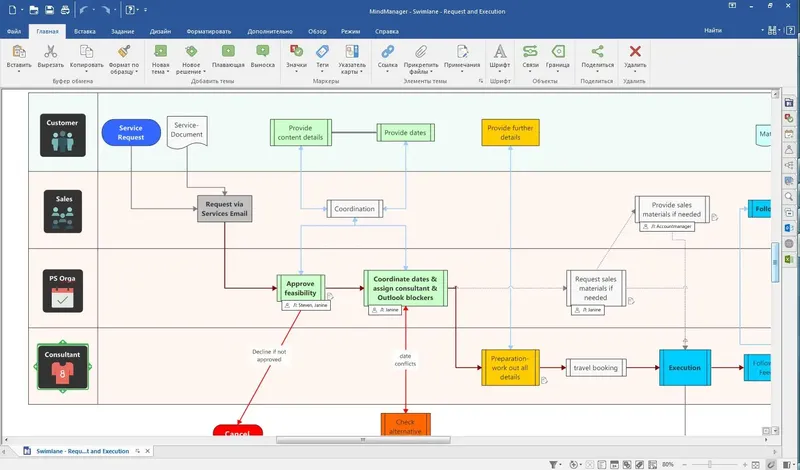Viewport: 800px width, 470px height.
Task: Open Элементы темы group dialog launcher
Action: coord(481,81)
